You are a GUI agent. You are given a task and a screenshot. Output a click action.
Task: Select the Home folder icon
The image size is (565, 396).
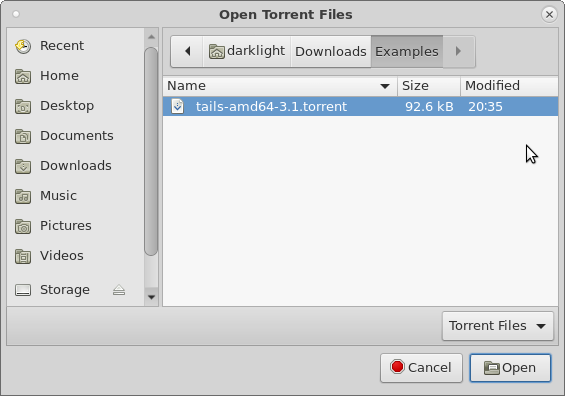pos(23,76)
